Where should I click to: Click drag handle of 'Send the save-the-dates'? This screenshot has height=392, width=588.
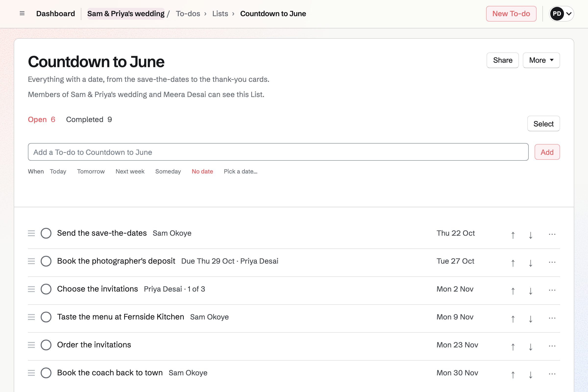(x=31, y=233)
